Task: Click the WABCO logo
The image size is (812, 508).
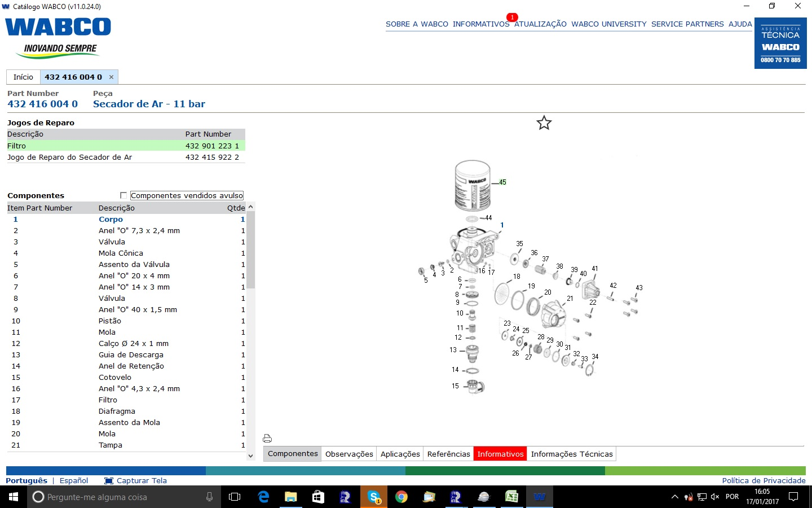Action: [58, 27]
